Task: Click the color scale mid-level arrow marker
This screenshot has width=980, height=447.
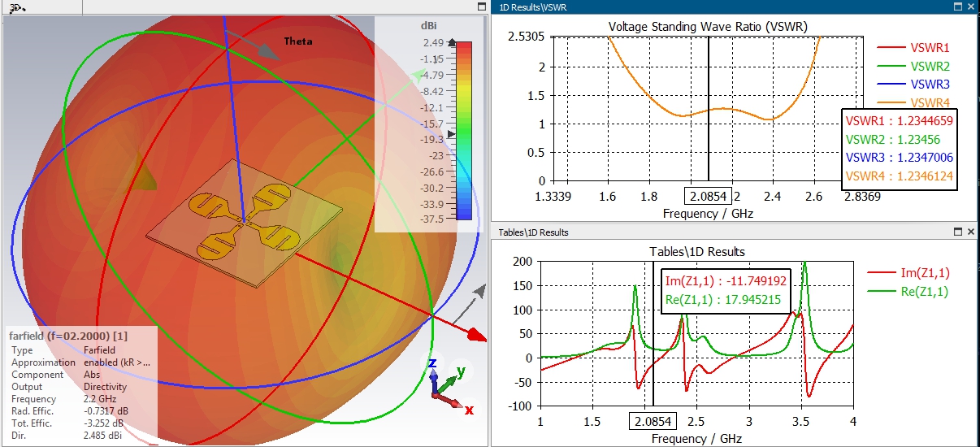Action: pos(453,133)
